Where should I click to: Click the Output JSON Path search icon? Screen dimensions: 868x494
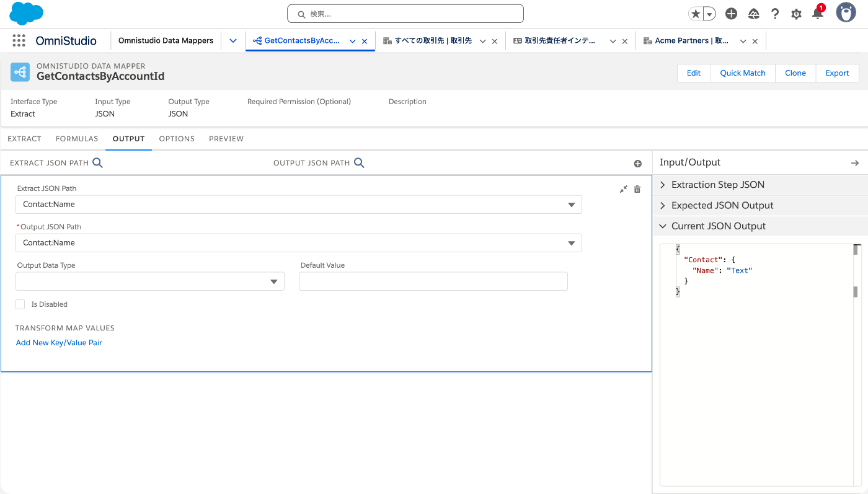359,163
